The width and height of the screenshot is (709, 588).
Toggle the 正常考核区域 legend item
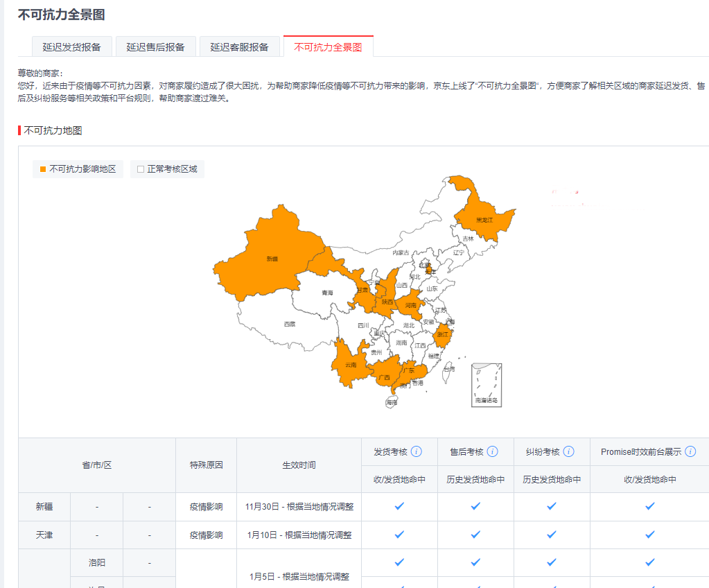point(167,169)
